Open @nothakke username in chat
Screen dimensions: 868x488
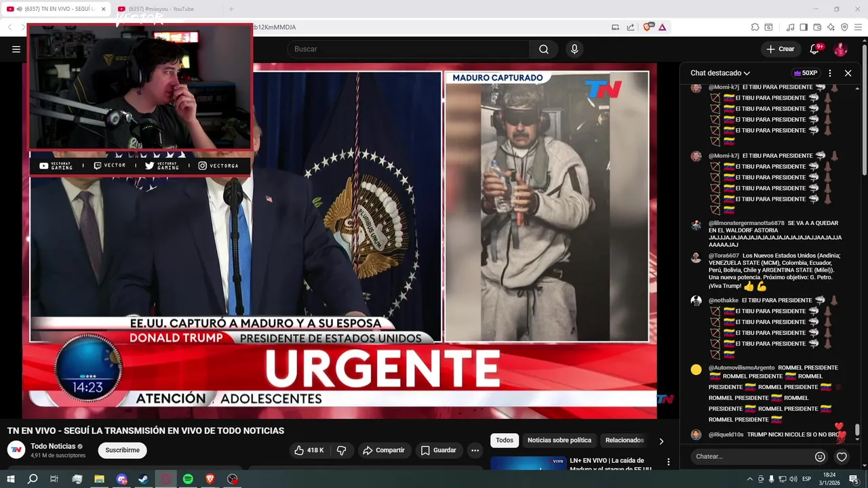724,300
